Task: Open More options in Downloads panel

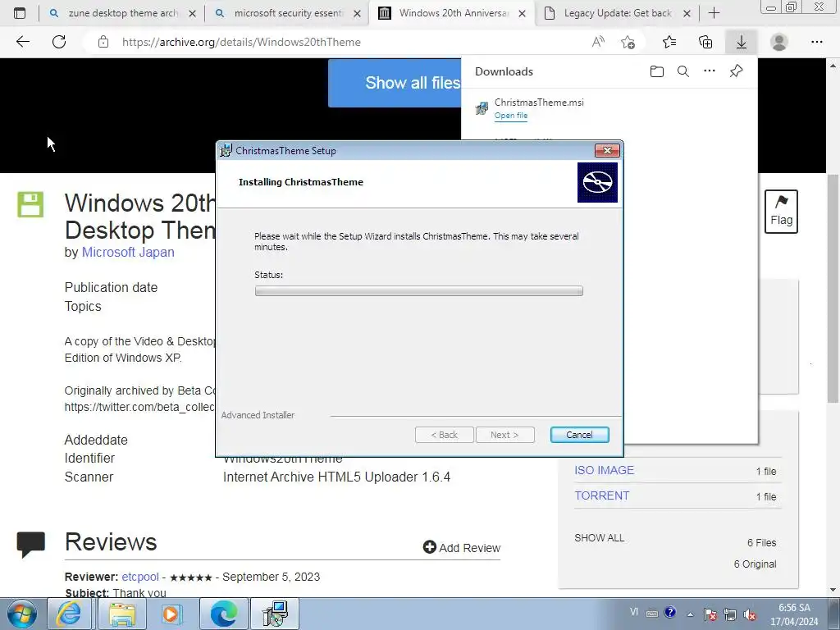Action: [x=710, y=71]
